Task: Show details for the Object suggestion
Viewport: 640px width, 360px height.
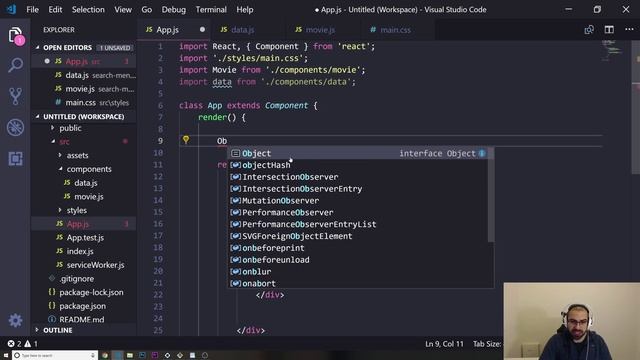Action: (x=482, y=153)
